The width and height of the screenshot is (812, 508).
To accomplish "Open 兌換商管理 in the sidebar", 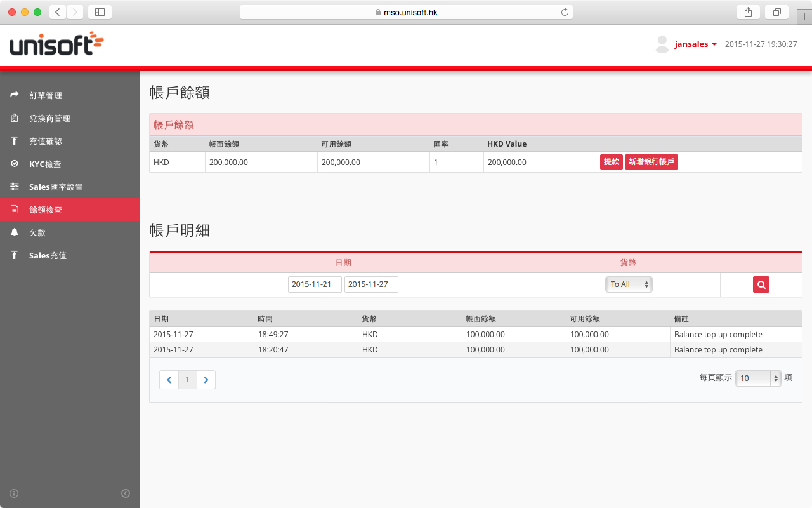I will click(70, 118).
